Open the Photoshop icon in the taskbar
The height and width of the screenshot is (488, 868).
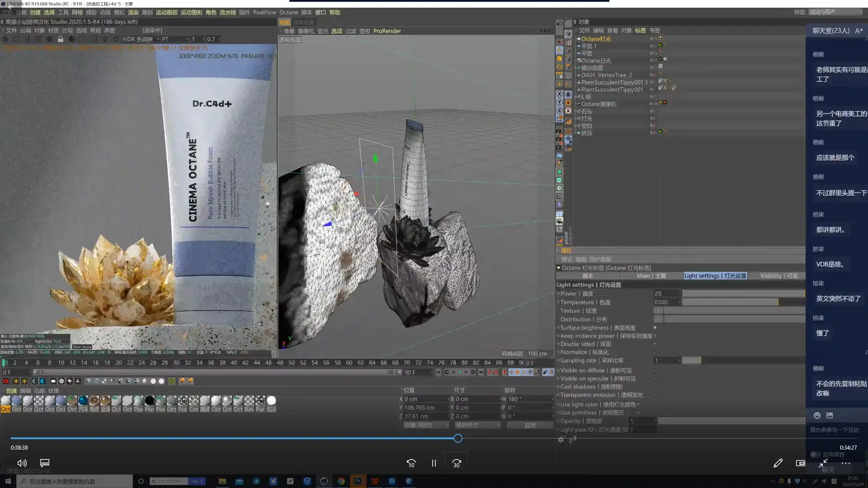tap(358, 481)
